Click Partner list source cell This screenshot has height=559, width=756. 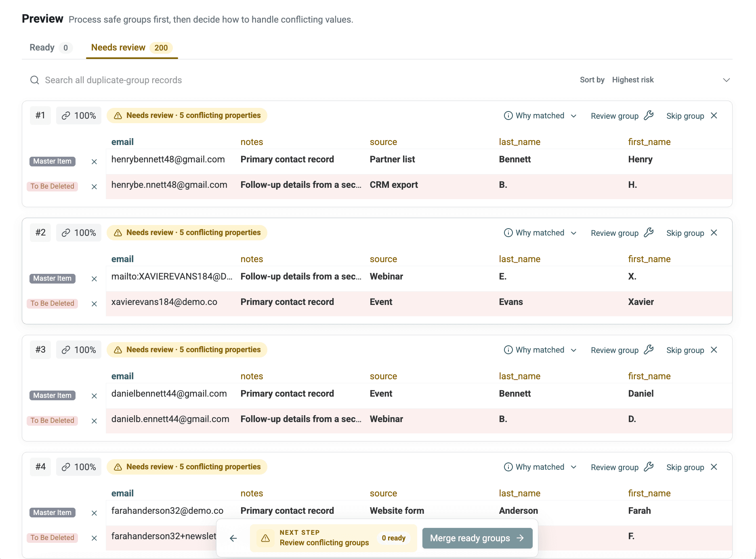392,159
